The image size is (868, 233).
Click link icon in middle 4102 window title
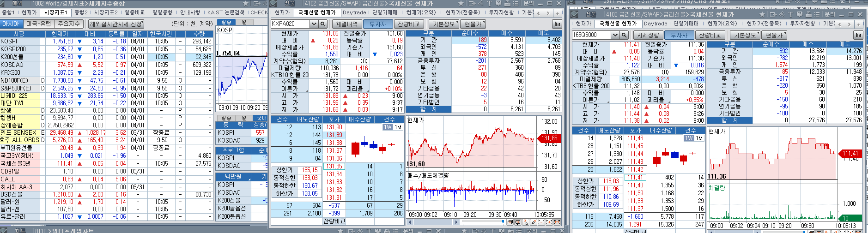(x=480, y=3)
